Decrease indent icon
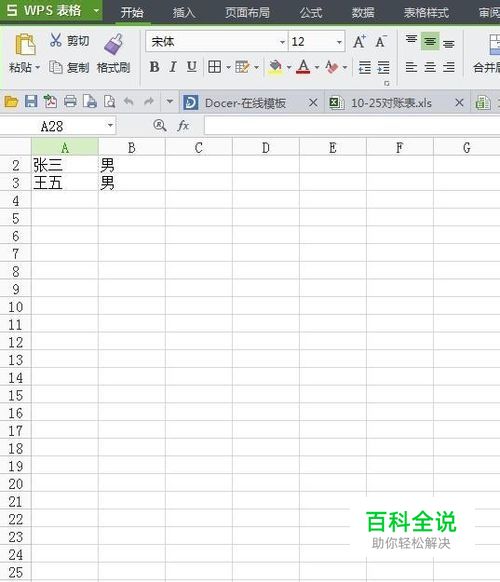The image size is (500, 582). [x=365, y=67]
